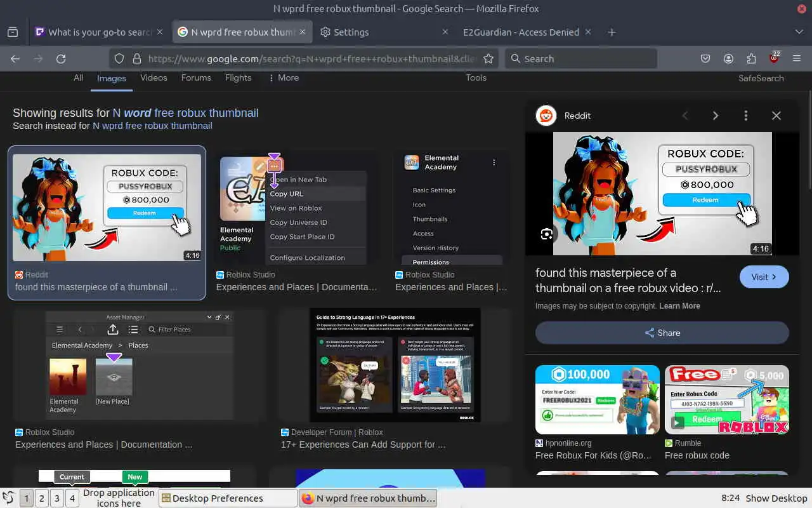The width and height of the screenshot is (812, 508).
Task: Open the recent browsing Firefox View button
Action: (13, 32)
